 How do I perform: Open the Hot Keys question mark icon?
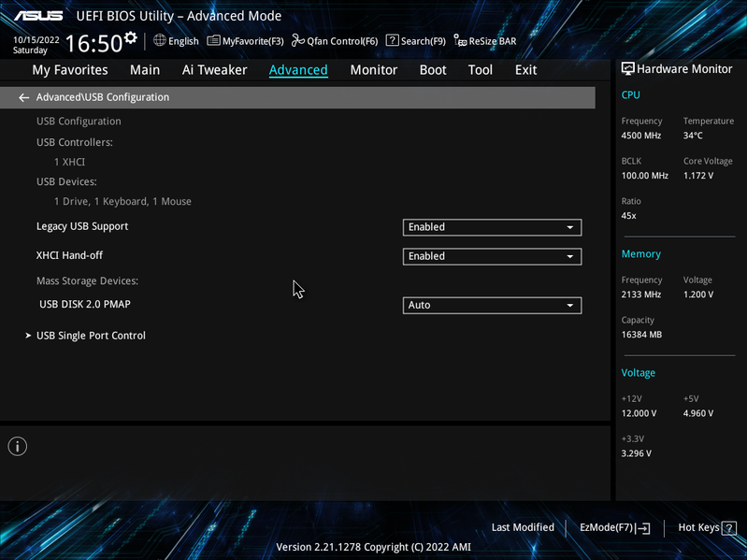click(x=729, y=528)
